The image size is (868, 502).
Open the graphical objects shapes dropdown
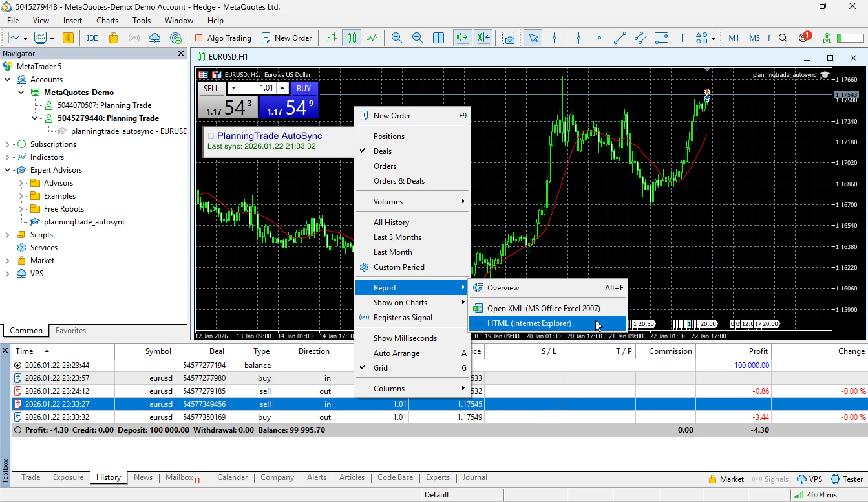tap(713, 38)
